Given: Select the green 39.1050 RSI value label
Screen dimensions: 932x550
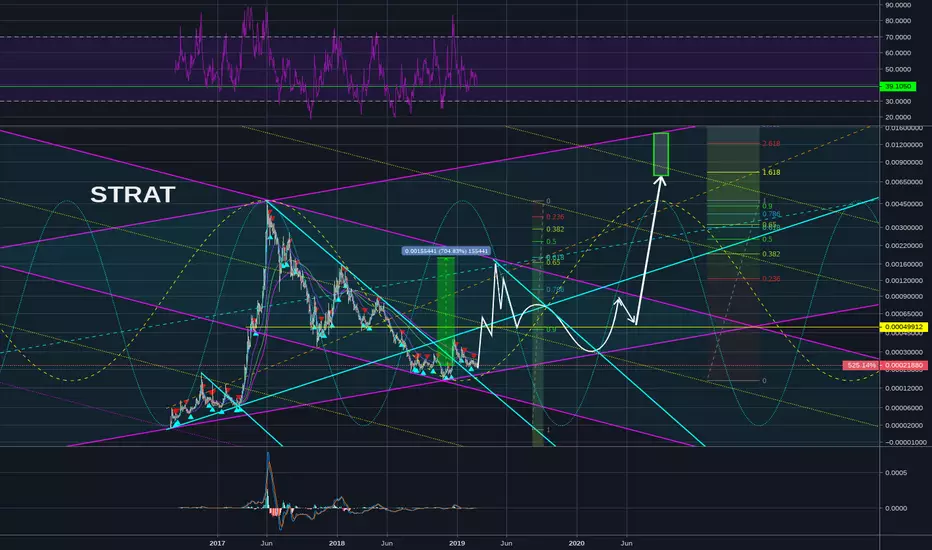Looking at the screenshot, I should (x=898, y=86).
